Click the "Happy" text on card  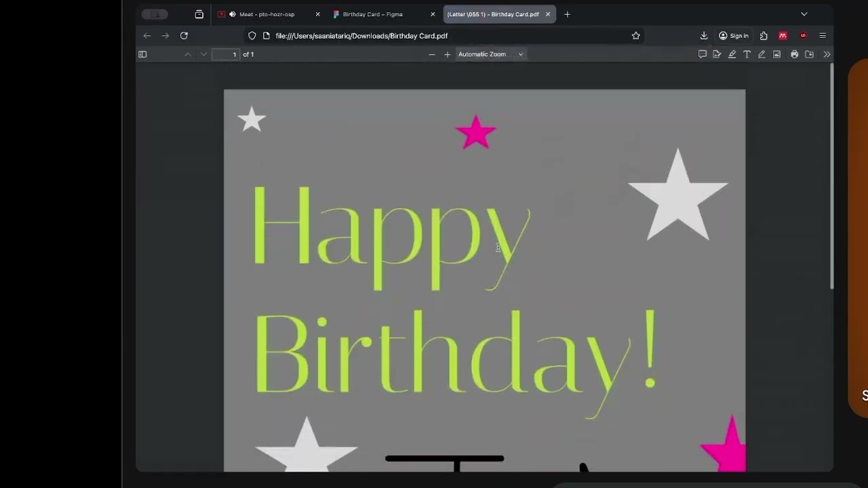(x=391, y=237)
